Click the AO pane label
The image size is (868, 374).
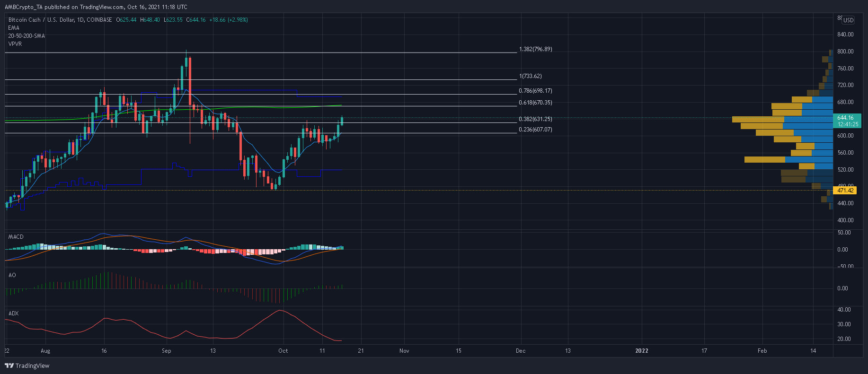tap(12, 275)
